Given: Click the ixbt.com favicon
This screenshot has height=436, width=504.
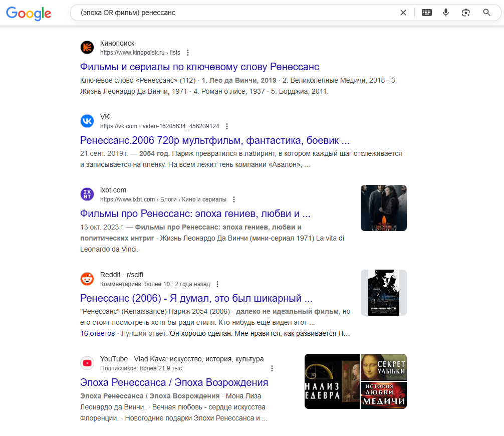Looking at the screenshot, I should [x=87, y=194].
